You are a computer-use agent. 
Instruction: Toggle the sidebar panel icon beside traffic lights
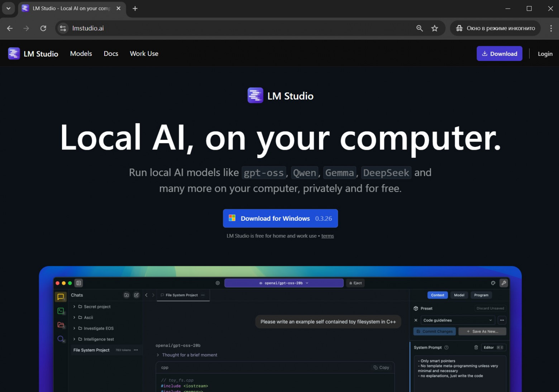pyautogui.click(x=78, y=283)
